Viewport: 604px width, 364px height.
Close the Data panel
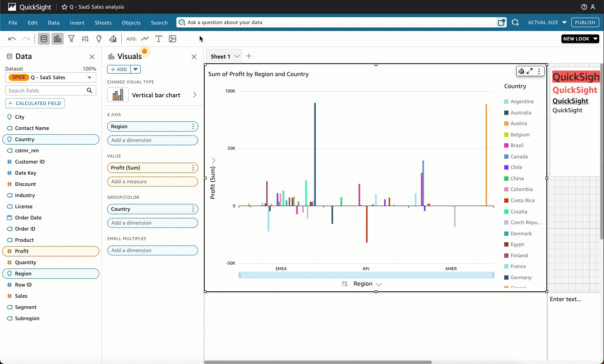point(92,57)
